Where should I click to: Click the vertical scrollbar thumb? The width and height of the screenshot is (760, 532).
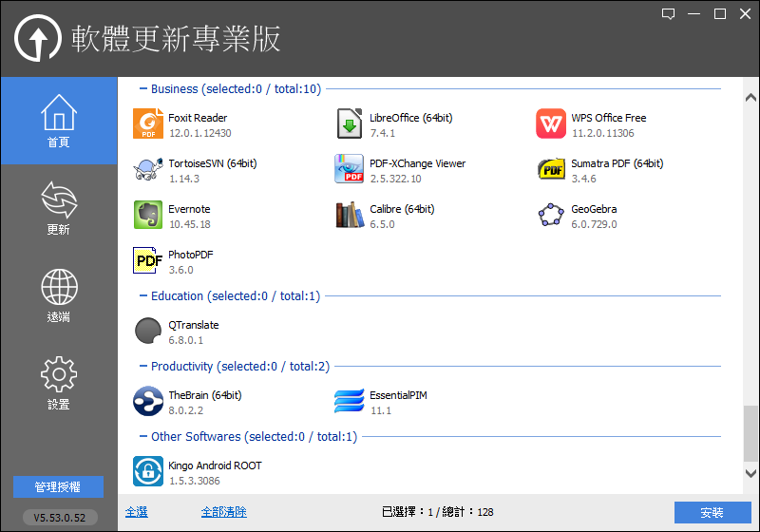[750, 433]
